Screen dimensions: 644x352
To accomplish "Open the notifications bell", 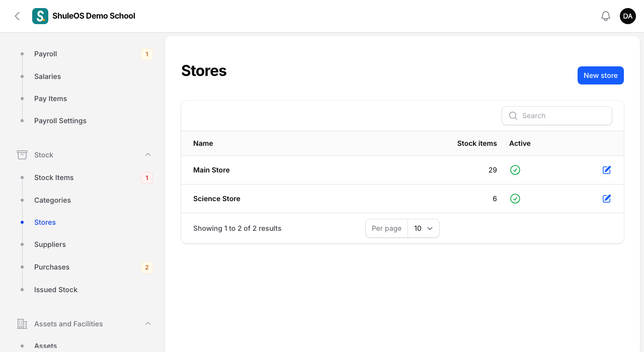I will point(606,16).
